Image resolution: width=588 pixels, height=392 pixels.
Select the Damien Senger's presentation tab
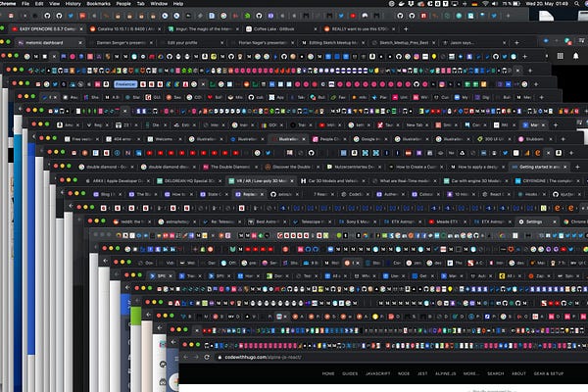[121, 43]
